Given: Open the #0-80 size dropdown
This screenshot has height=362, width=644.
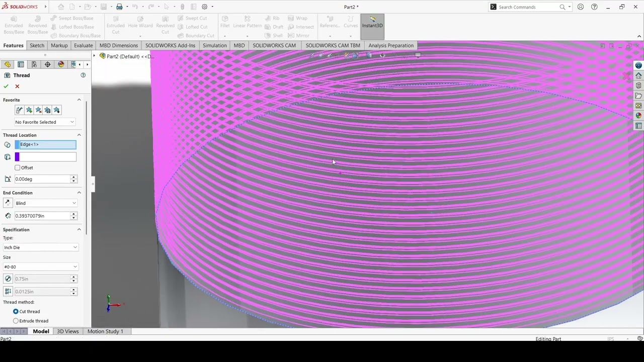Looking at the screenshot, I should tap(41, 267).
